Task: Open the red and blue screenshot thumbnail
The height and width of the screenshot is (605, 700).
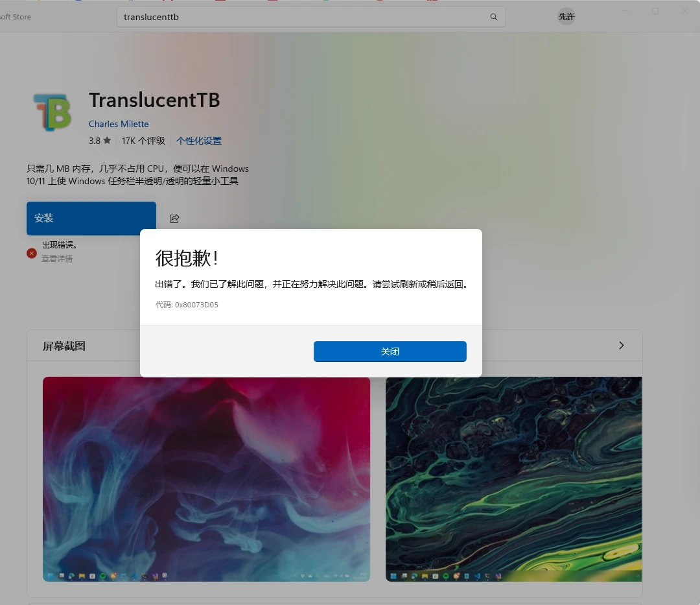Action: (x=206, y=479)
